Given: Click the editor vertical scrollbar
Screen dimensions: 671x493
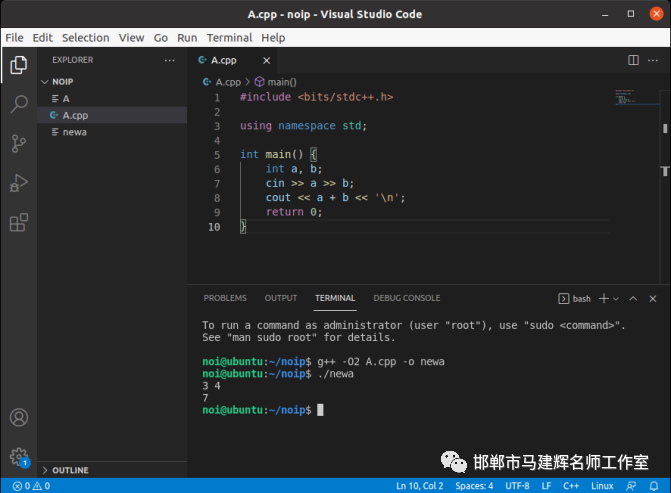Looking at the screenshot, I should pyautogui.click(x=665, y=186).
